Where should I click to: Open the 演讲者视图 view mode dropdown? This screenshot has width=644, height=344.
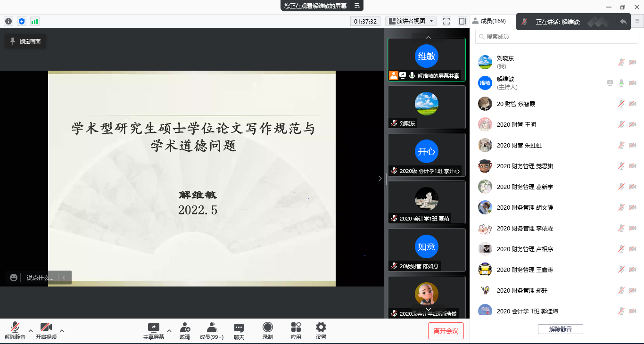tap(410, 21)
